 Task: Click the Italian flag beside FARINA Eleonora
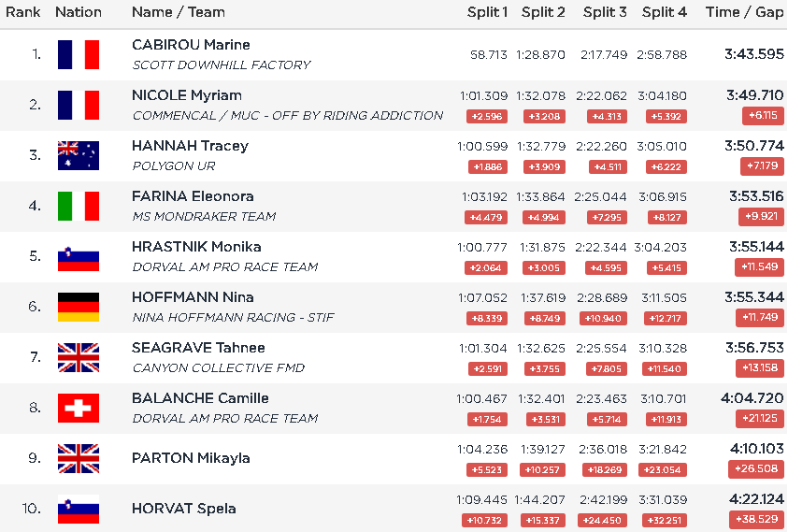coord(79,206)
